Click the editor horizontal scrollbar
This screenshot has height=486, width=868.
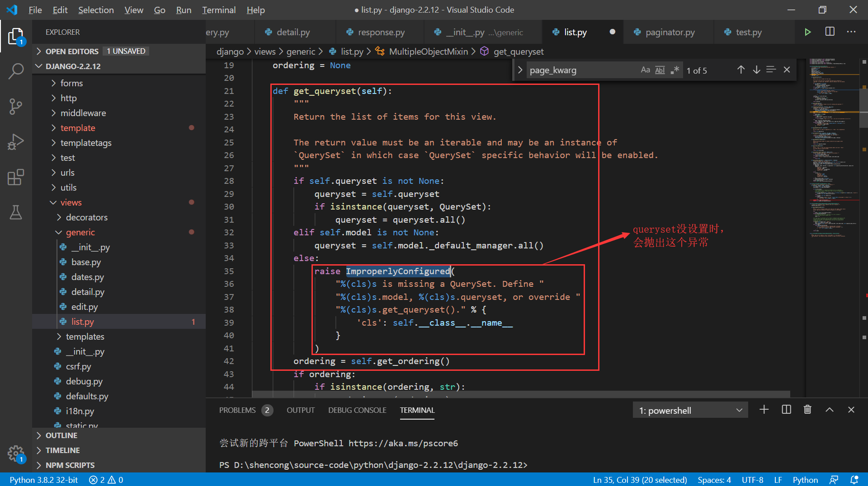pyautogui.click(x=521, y=394)
